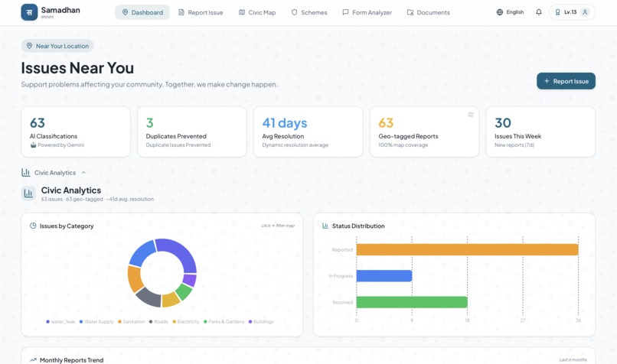Click the blue donut chart segment
Screen dimensions: 617x364
tap(142, 253)
